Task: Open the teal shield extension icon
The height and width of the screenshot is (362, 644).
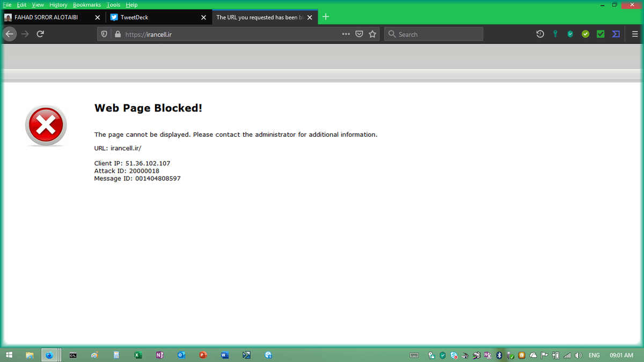Action: [x=570, y=34]
